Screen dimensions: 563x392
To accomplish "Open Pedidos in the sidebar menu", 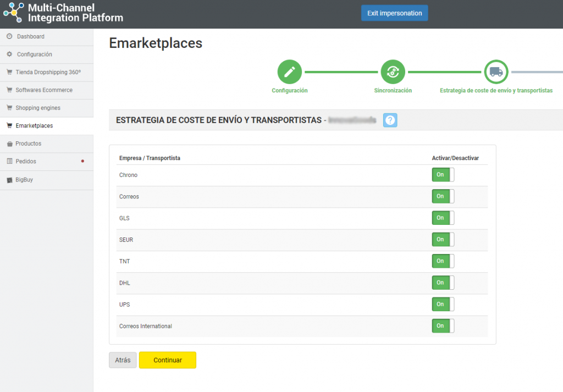I will (26, 162).
